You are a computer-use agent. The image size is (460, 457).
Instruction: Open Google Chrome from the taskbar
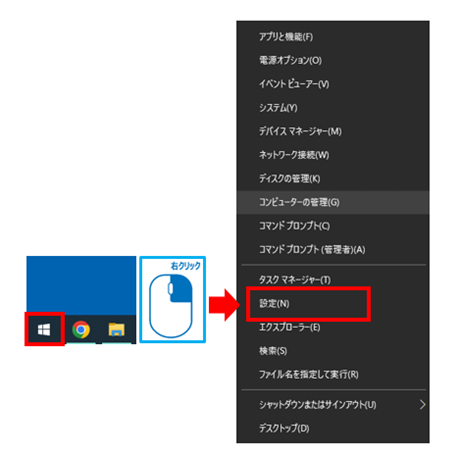tap(81, 329)
